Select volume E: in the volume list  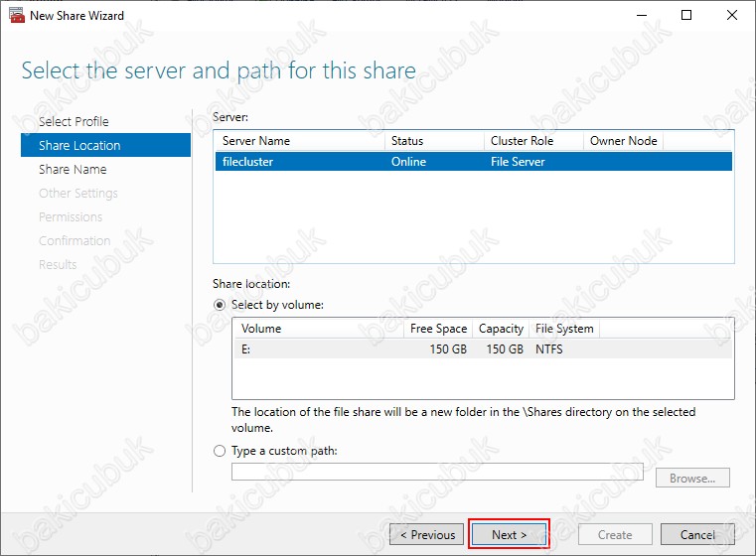(483, 348)
